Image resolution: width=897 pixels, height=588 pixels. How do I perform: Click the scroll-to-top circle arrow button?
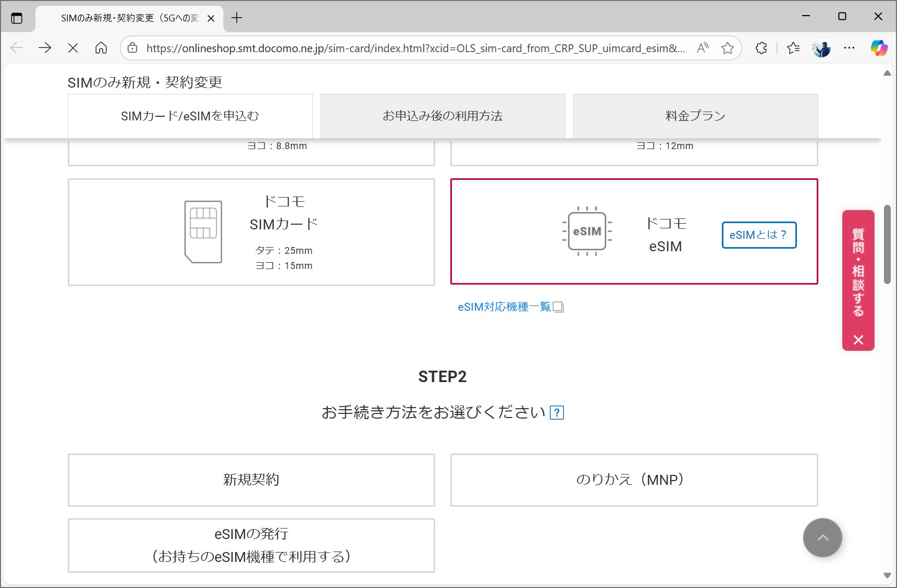coord(822,537)
